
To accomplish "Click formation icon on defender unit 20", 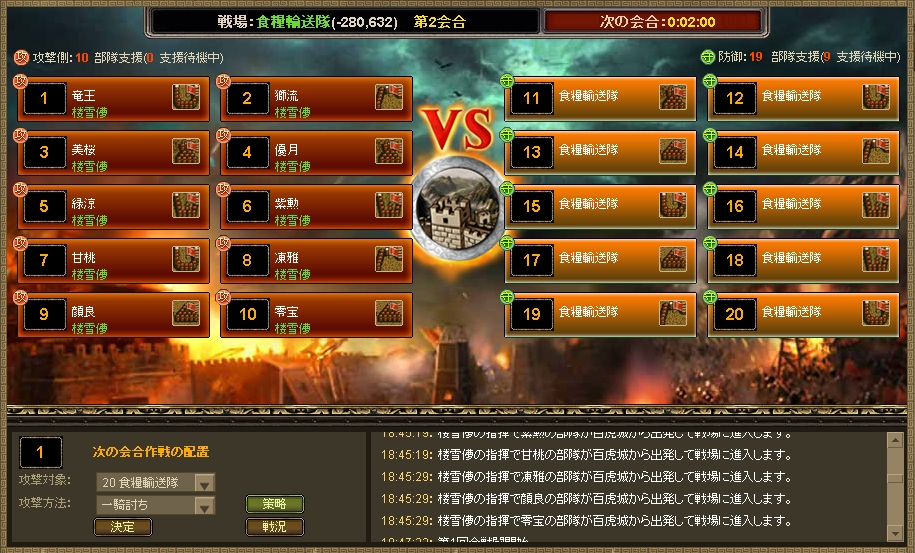I will tap(876, 313).
